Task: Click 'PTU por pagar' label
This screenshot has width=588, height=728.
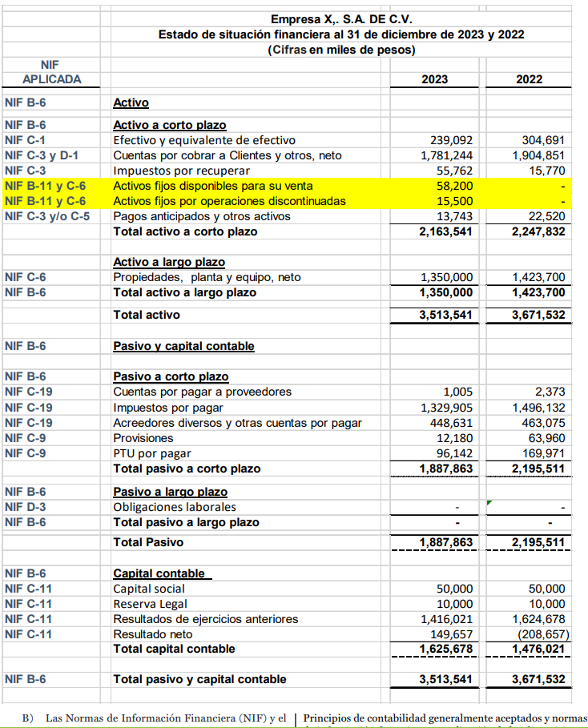Action: pos(152,453)
